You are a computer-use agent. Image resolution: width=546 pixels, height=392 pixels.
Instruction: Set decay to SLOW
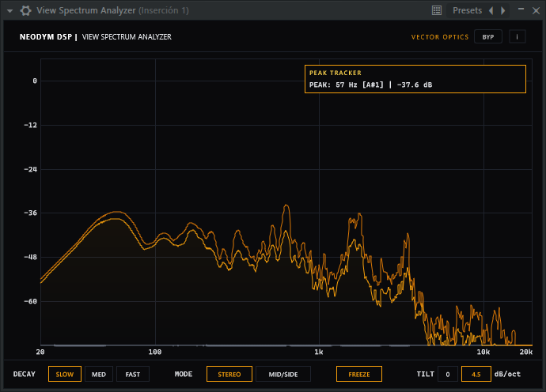pyautogui.click(x=65, y=375)
